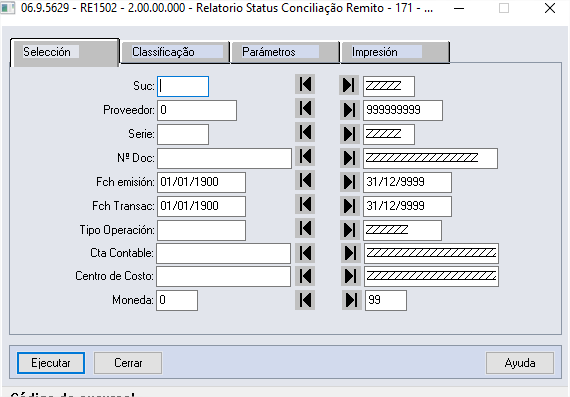570x397 pixels.
Task: Click the Ejecutar button
Action: pyautogui.click(x=51, y=363)
